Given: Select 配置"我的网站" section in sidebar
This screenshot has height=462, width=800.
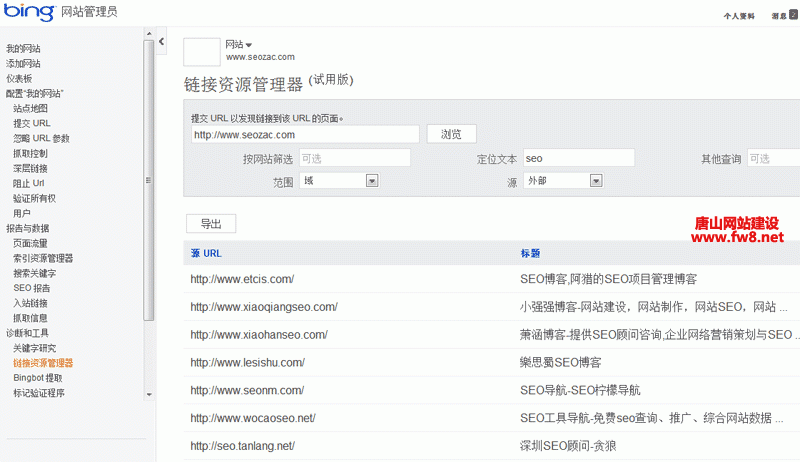Looking at the screenshot, I should pyautogui.click(x=35, y=93).
